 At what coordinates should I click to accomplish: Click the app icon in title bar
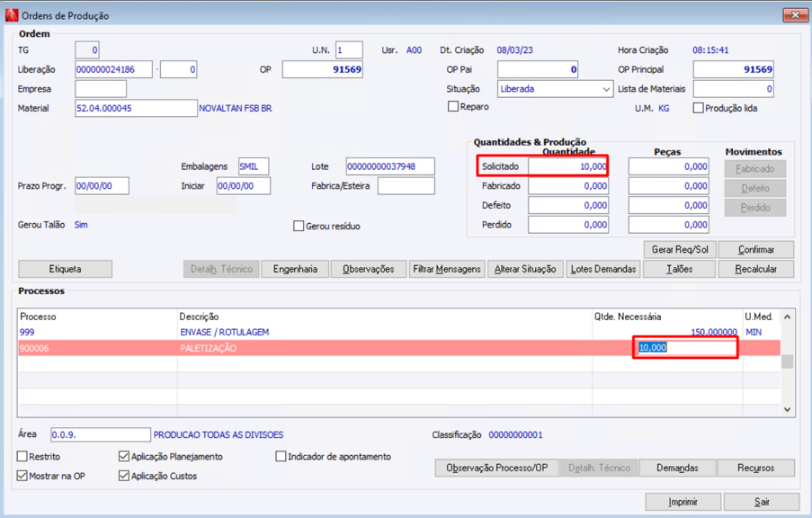click(x=12, y=15)
